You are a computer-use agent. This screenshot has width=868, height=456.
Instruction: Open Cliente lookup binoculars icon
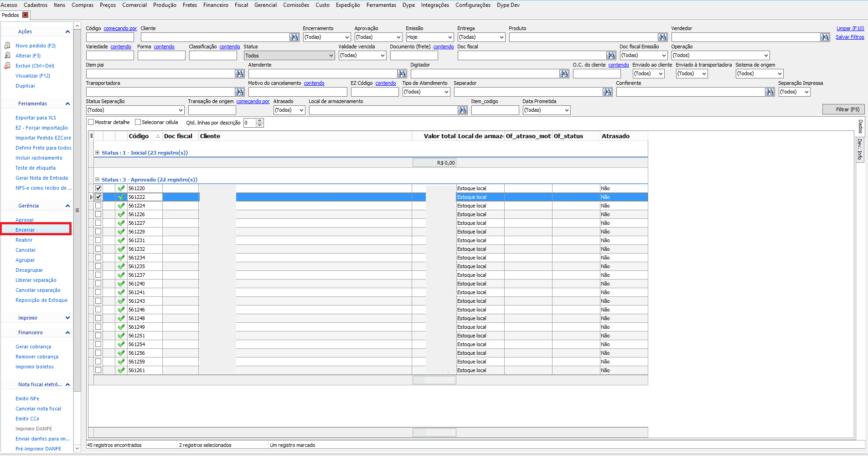tap(294, 37)
